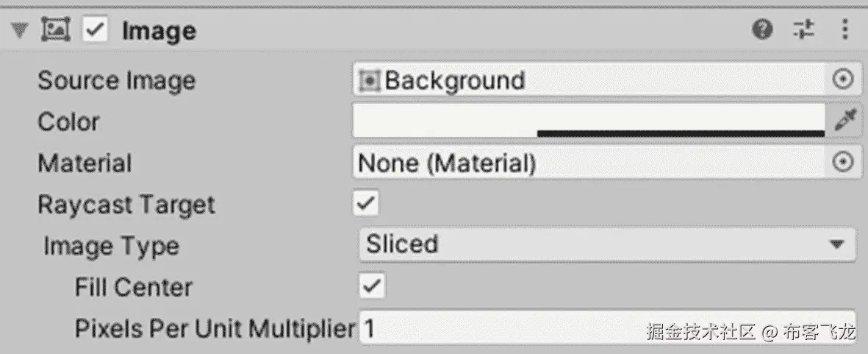Uncheck the Fill Center option
The image size is (868, 354).
pyautogui.click(x=373, y=286)
